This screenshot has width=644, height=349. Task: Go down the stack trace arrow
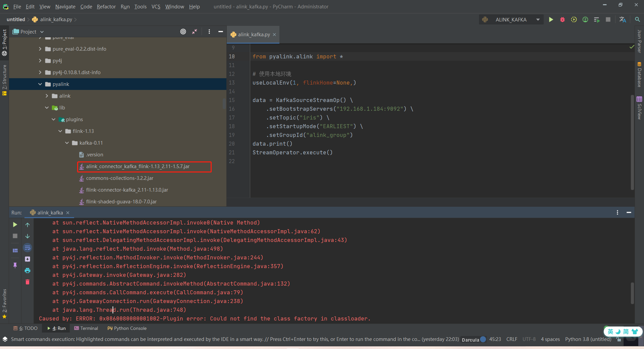tap(28, 236)
